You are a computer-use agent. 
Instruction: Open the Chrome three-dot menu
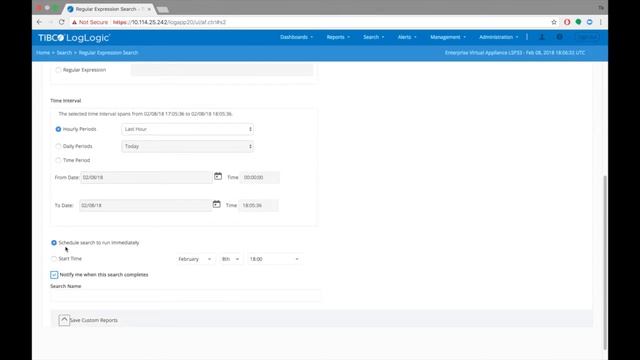pos(601,22)
